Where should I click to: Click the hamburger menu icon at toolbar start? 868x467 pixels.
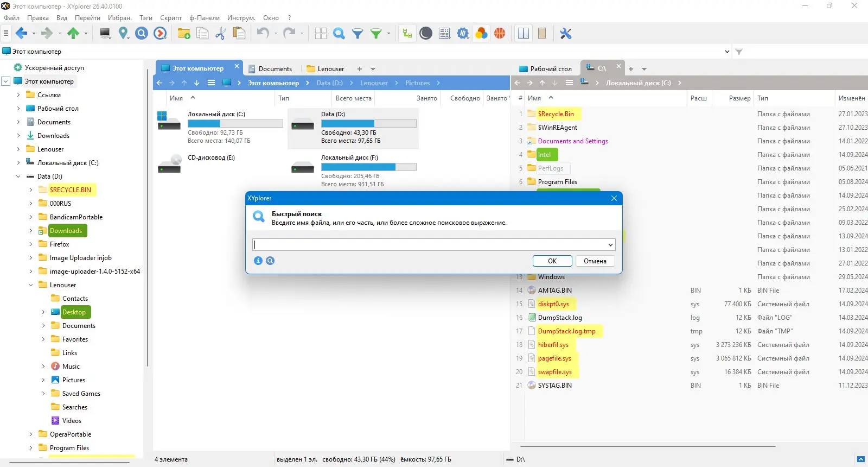6,34
